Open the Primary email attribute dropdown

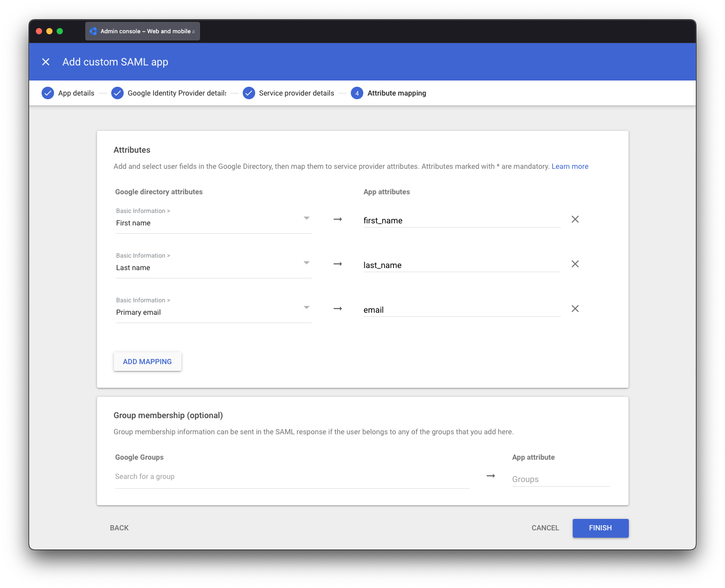[x=307, y=308]
